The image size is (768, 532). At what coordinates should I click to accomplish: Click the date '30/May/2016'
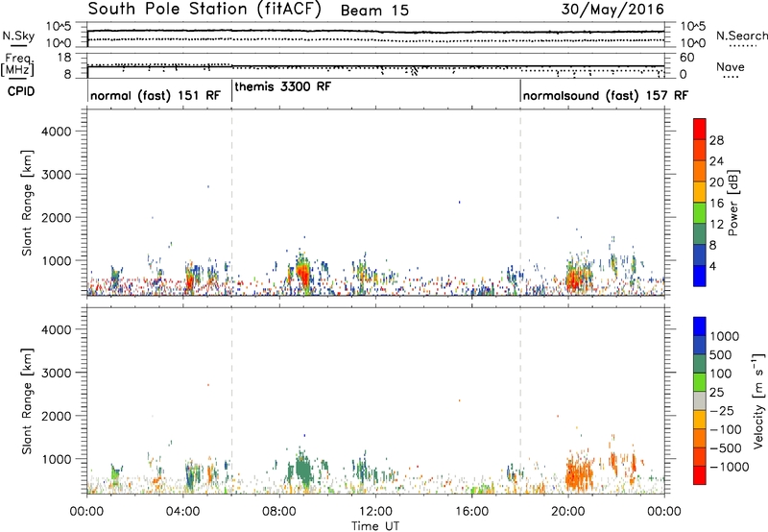[612, 10]
